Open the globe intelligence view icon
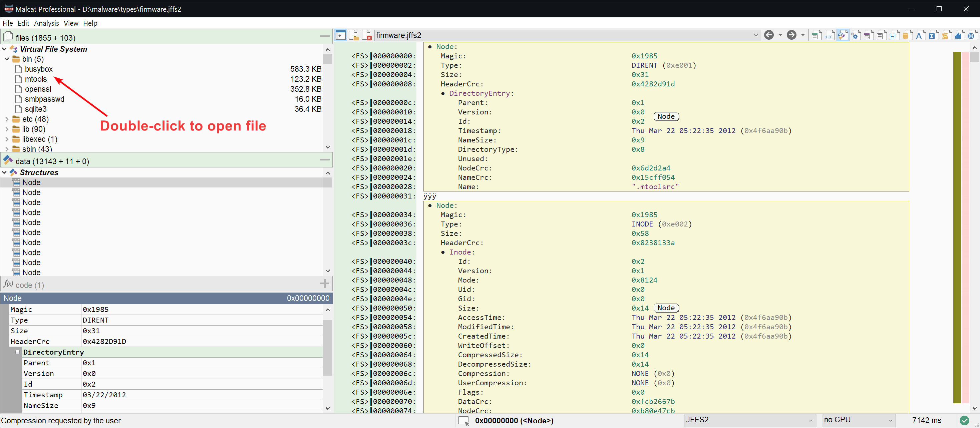This screenshot has width=980, height=428. 971,35
